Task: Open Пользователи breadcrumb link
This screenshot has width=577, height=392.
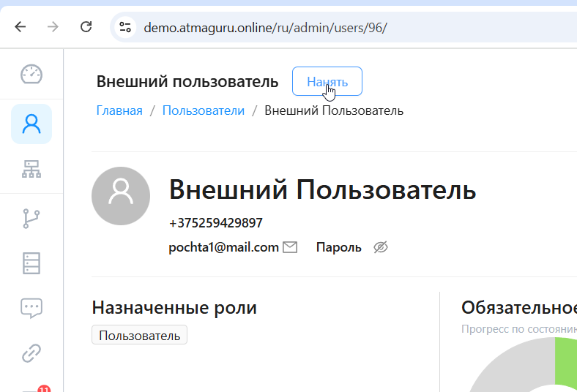Action: point(204,110)
